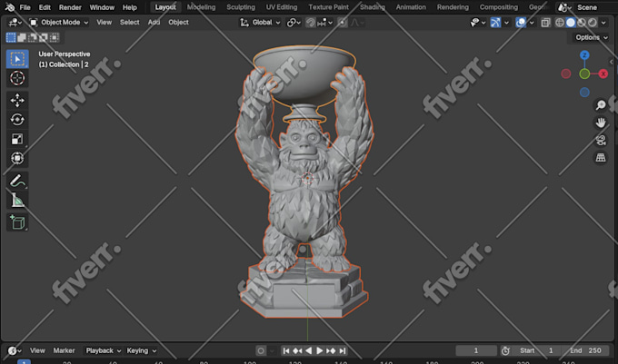Open the Options dropdown
The image size is (618, 364).
[x=592, y=37]
